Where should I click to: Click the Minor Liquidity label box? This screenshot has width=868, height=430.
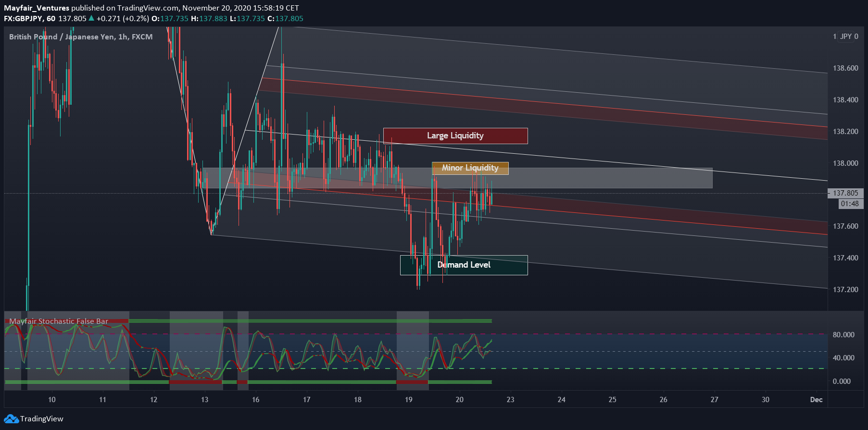point(470,168)
